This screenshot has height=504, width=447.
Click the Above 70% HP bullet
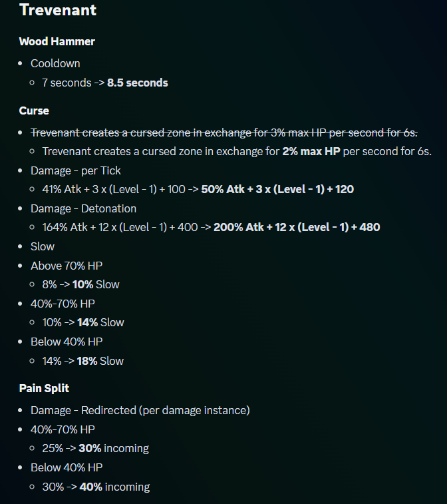pos(67,266)
